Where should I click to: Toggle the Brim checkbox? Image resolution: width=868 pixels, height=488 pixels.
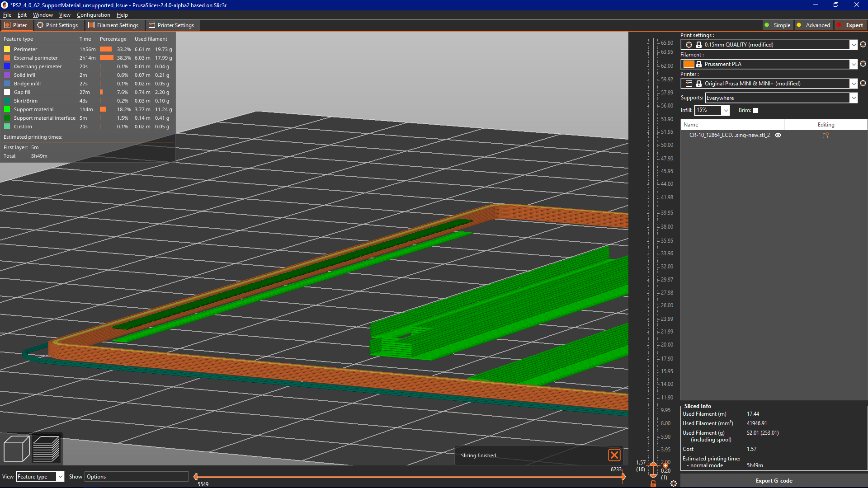pyautogui.click(x=755, y=110)
